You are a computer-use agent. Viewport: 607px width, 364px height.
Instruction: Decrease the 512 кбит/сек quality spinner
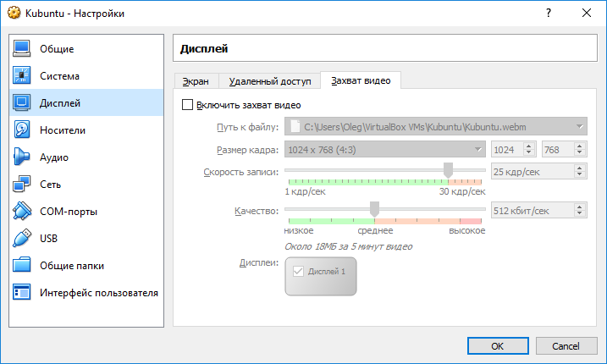580,214
